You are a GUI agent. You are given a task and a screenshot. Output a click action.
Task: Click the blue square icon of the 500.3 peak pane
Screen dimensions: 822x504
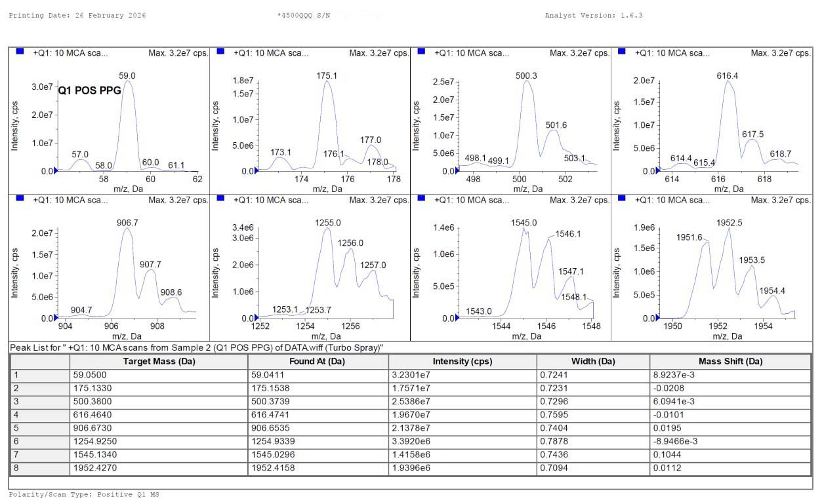421,51
